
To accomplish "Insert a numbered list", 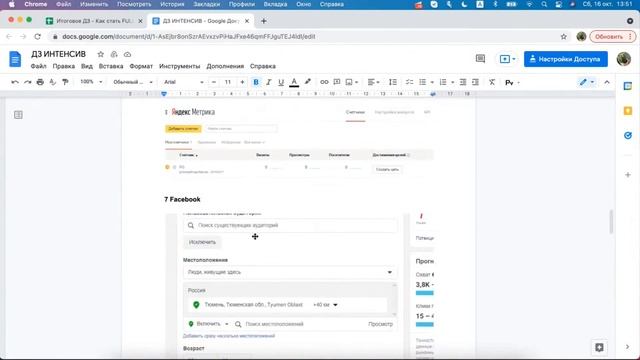I will (443, 82).
